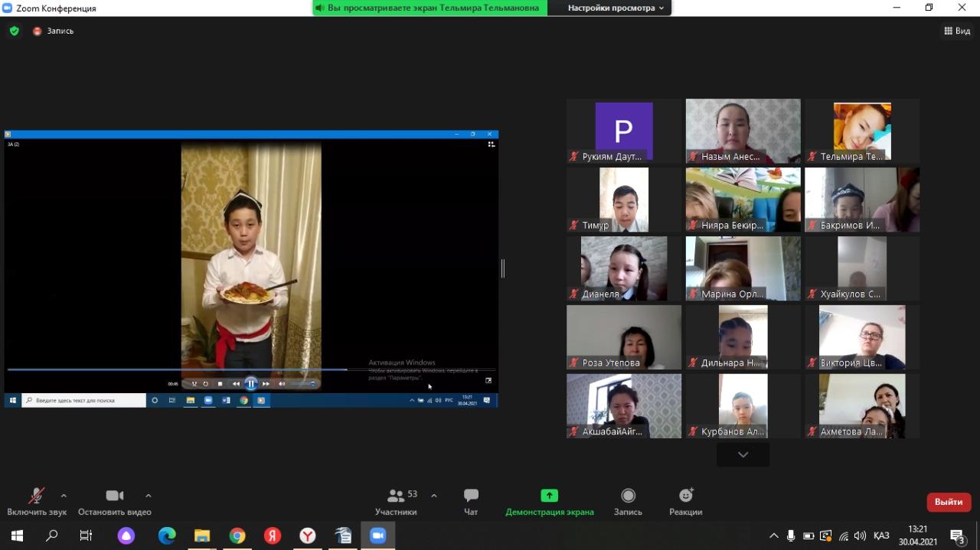The width and height of the screenshot is (980, 550).
Task: Unmute microphone with Включить звук
Action: (36, 501)
